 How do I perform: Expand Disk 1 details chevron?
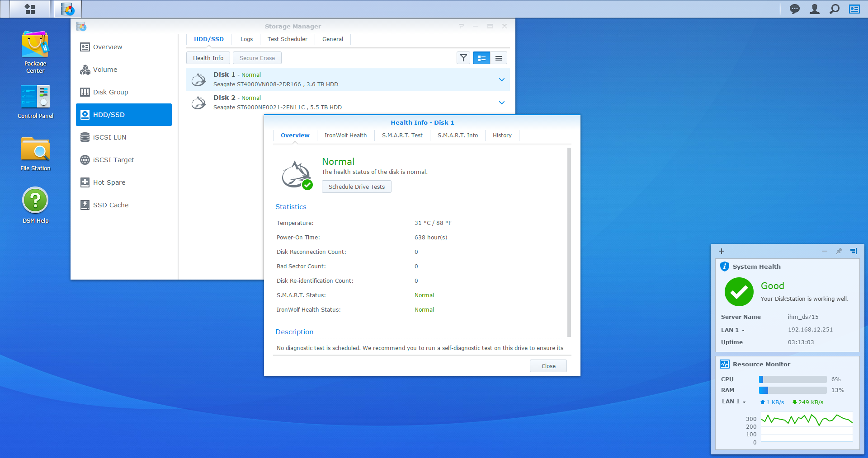[501, 79]
